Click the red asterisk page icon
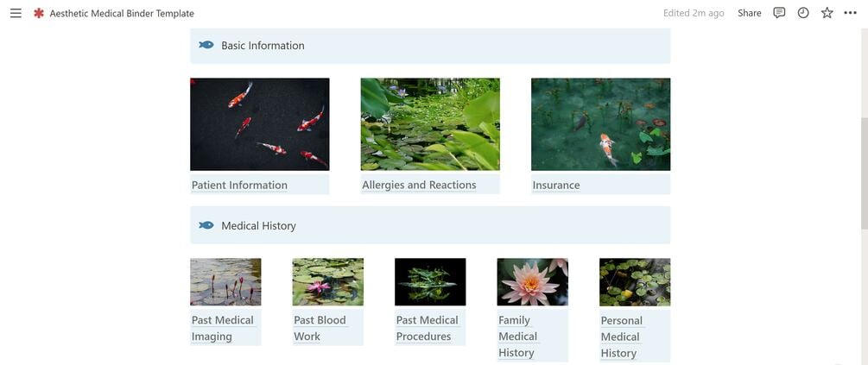This screenshot has height=365, width=868. [38, 13]
